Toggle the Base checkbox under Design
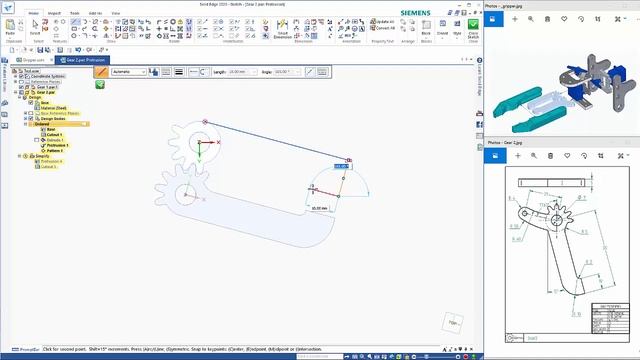The height and width of the screenshot is (360, 640). point(31,103)
